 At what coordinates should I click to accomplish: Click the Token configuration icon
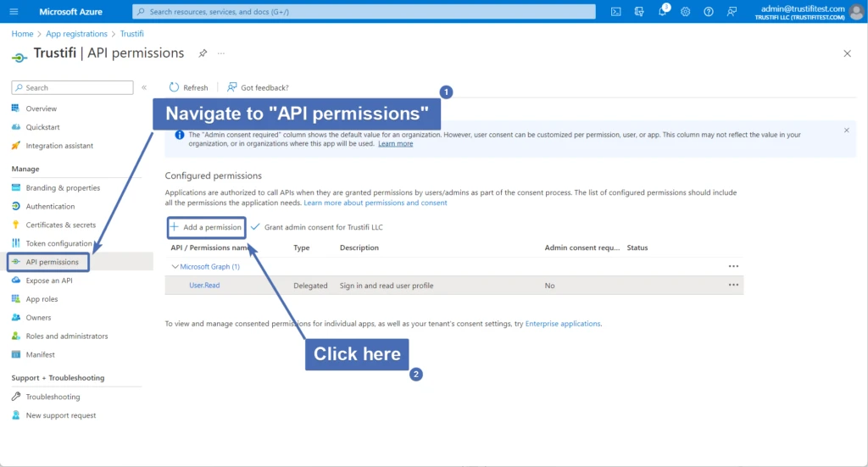pos(15,243)
